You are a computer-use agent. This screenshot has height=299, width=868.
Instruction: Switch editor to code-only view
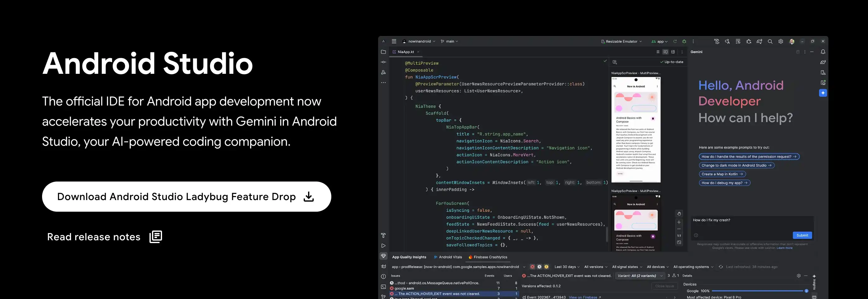pyautogui.click(x=658, y=52)
